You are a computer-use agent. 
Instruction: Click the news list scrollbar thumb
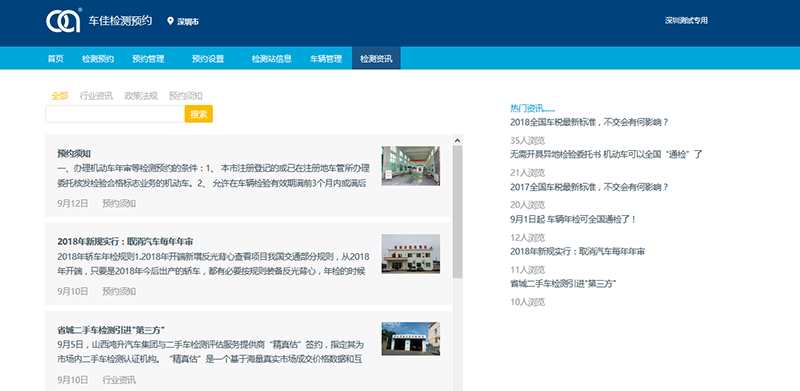tap(458, 212)
